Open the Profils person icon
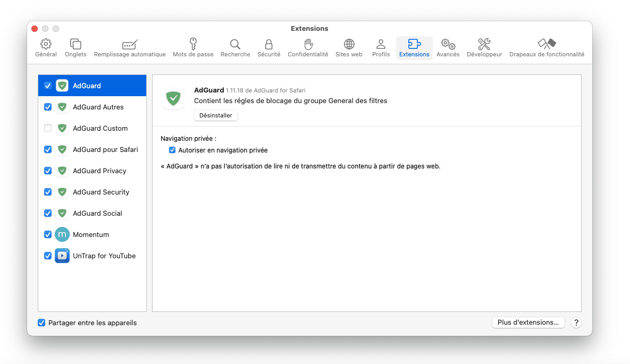 (x=381, y=44)
